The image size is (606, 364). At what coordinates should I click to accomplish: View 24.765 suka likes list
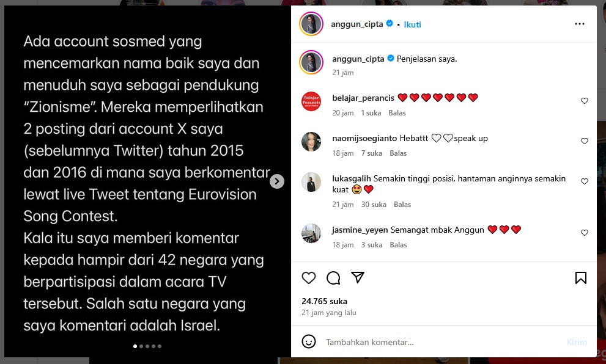[x=324, y=301]
